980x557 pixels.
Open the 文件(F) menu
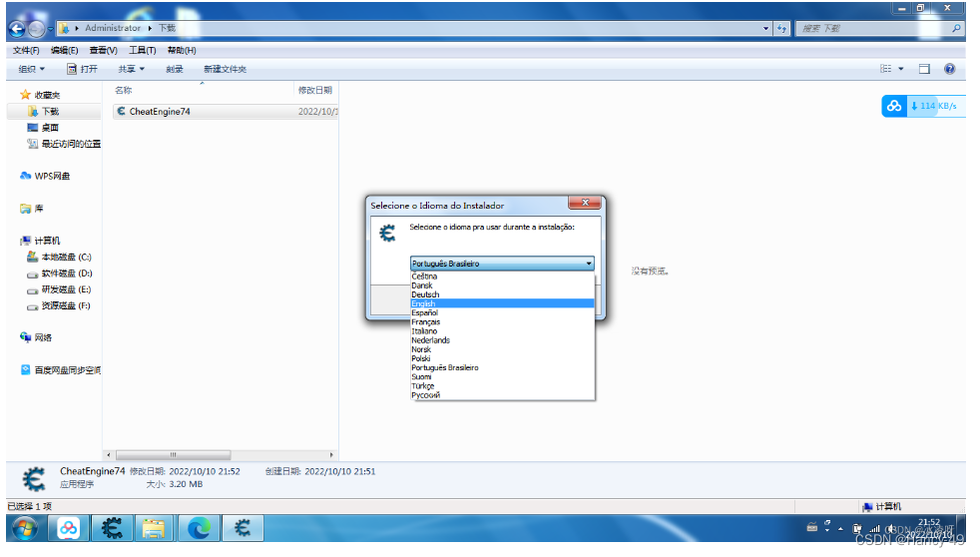(x=26, y=50)
